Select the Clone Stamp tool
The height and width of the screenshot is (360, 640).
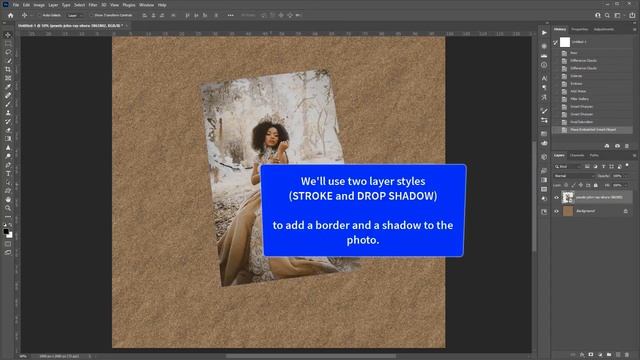8,113
